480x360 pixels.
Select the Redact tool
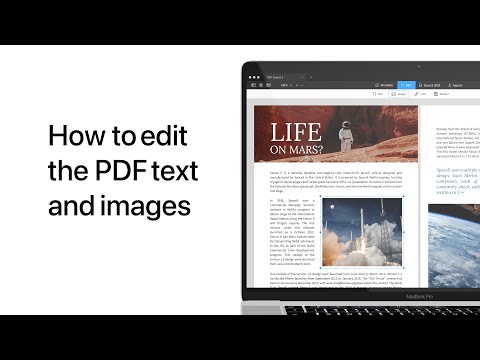point(441,94)
